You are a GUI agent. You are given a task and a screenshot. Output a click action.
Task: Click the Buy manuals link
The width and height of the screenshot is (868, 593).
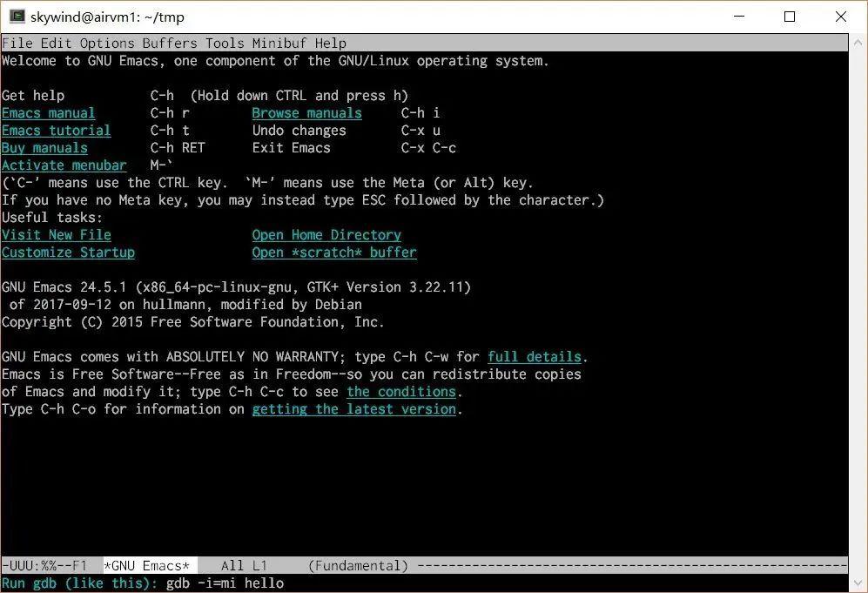pos(44,148)
